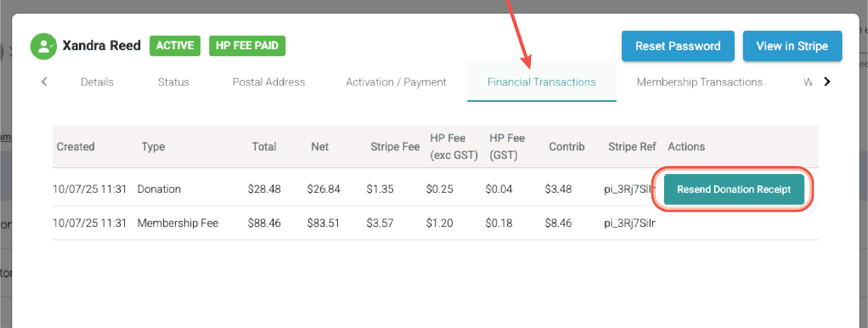Click the $0.04 GST value

pos(499,189)
